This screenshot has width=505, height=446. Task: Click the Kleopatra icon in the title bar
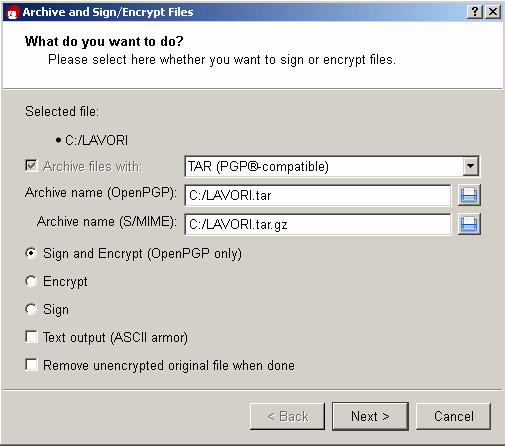pyautogui.click(x=12, y=12)
